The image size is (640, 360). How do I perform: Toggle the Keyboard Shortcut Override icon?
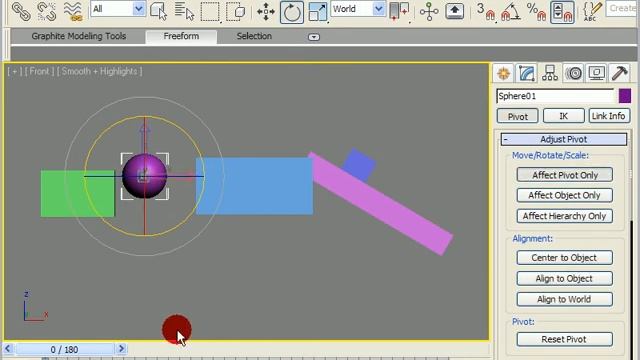coord(455,11)
